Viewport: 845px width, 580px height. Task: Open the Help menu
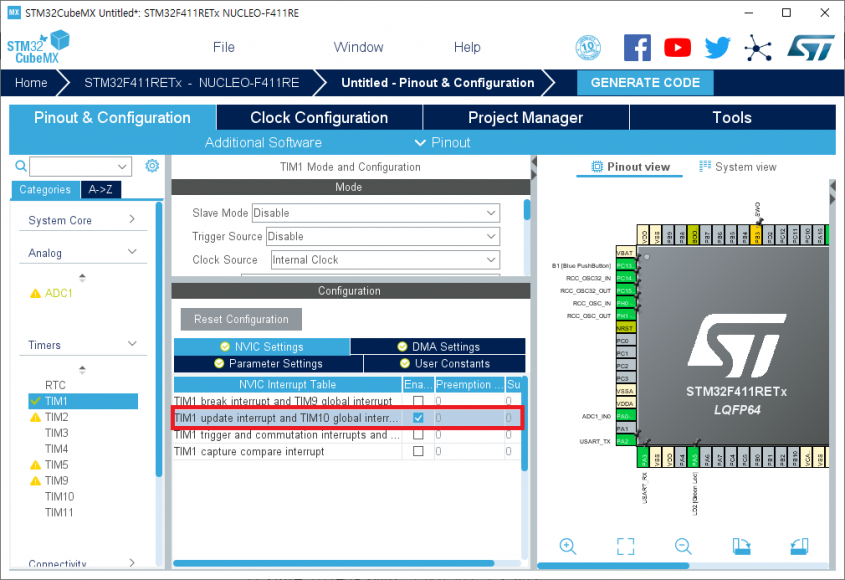[x=467, y=47]
